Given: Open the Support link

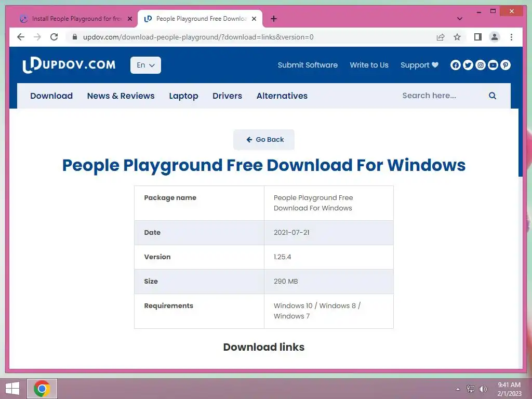Looking at the screenshot, I should (419, 65).
